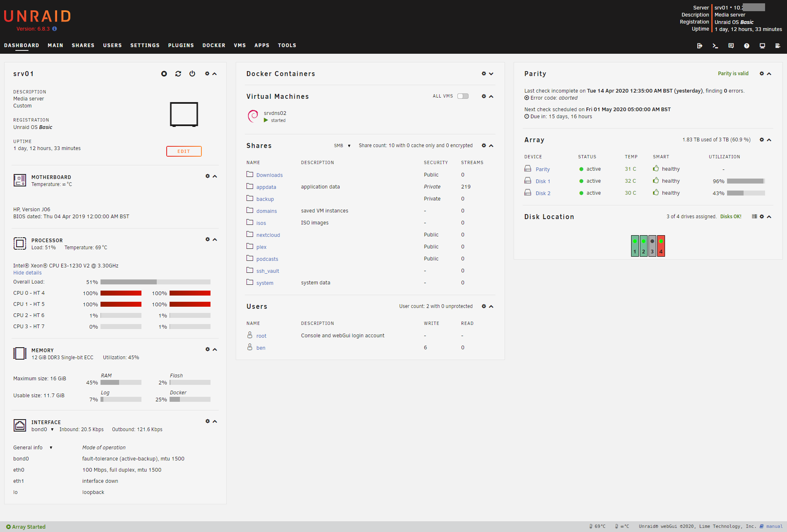Collapse the Users panel
Image resolution: width=787 pixels, height=532 pixels.
pos(491,307)
